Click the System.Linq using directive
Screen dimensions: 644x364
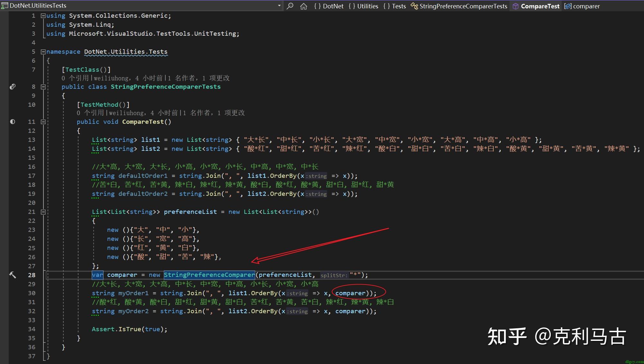point(80,25)
